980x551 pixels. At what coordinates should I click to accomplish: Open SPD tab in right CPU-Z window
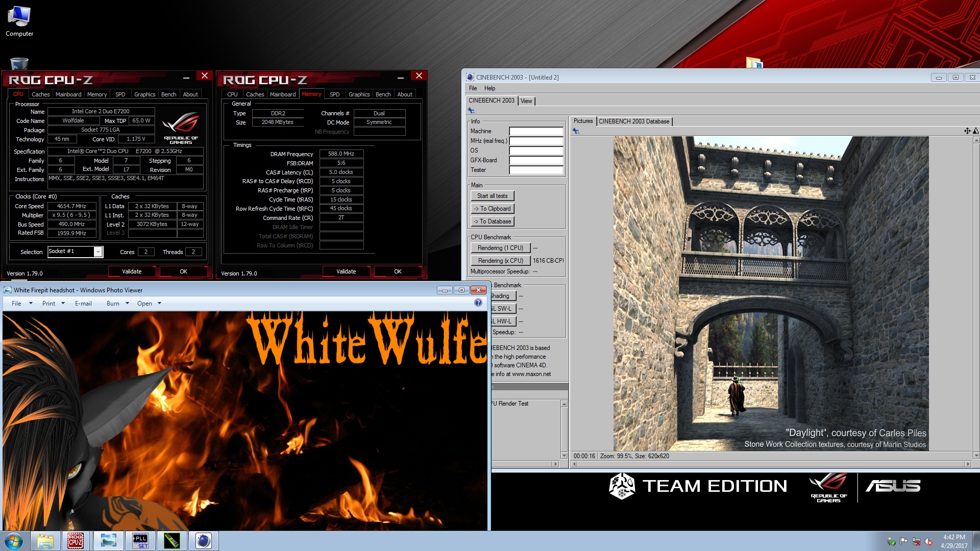tap(334, 94)
